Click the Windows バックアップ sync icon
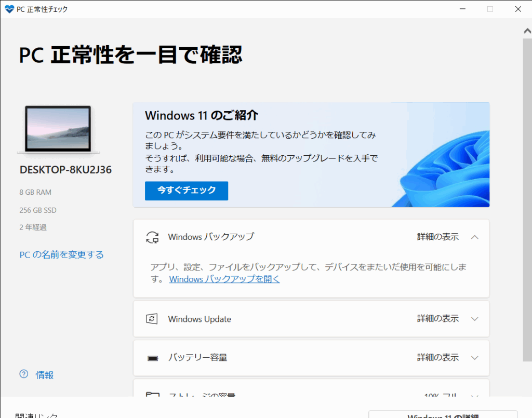Viewport: 532px width, 418px height. pyautogui.click(x=152, y=237)
